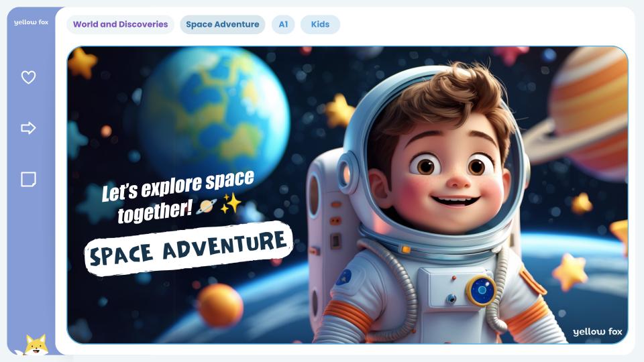Screen dimensions: 644x362
Task: Open the Space Adventure lesson cover image
Action: click(347, 195)
